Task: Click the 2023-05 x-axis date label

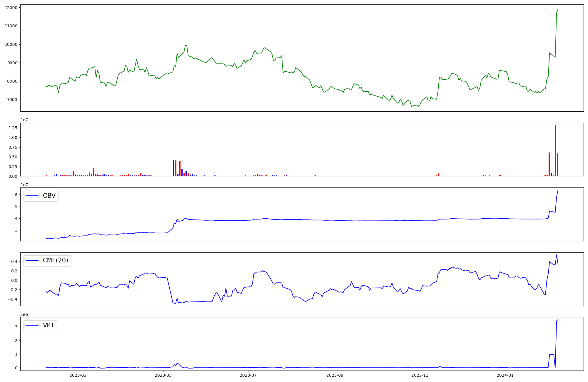Action: click(x=163, y=375)
